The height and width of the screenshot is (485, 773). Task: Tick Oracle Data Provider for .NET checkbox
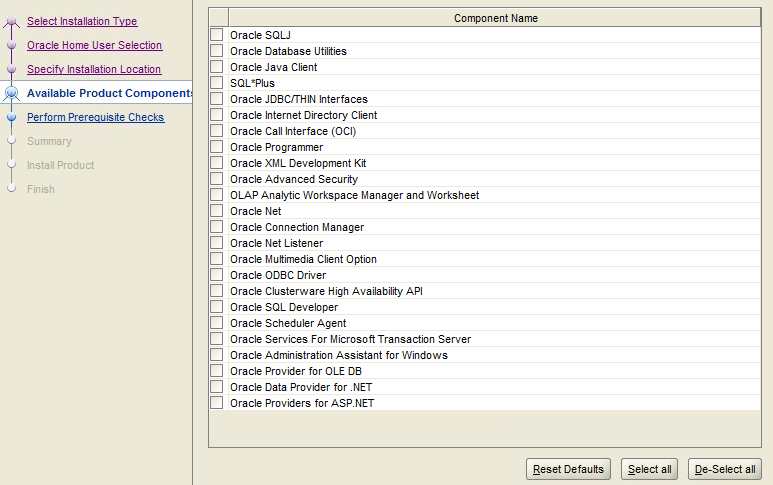[x=216, y=387]
